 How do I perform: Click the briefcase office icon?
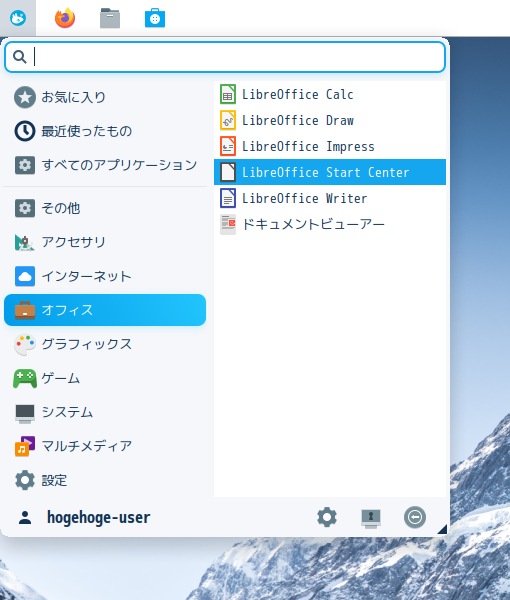tap(25, 310)
